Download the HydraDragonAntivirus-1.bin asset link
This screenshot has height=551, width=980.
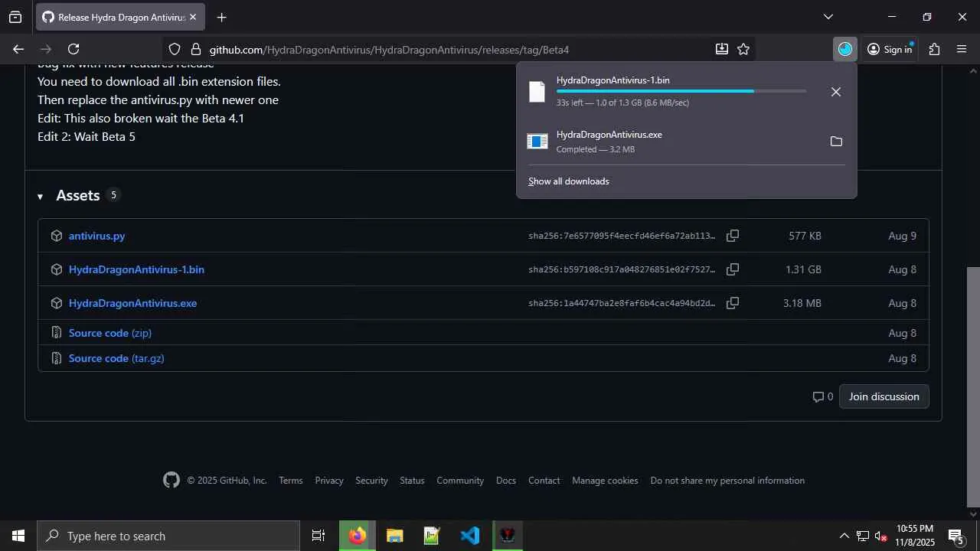(136, 269)
